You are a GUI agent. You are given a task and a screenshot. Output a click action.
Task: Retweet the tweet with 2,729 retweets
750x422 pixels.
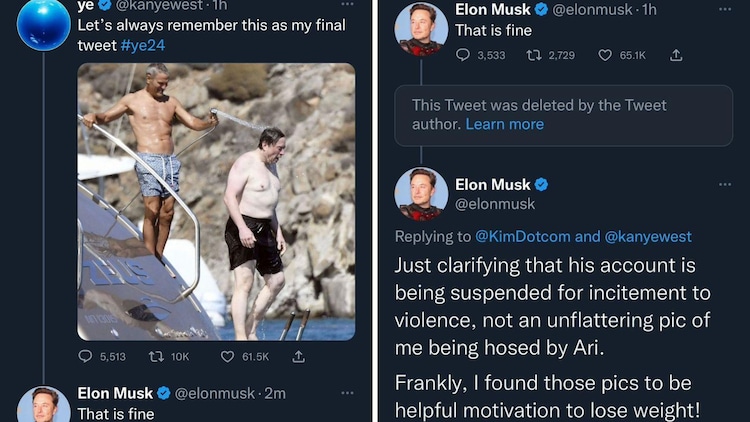(x=533, y=55)
